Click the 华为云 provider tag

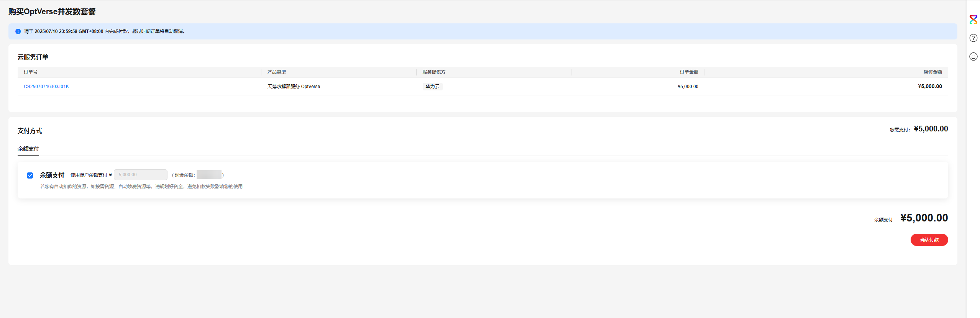click(x=432, y=87)
